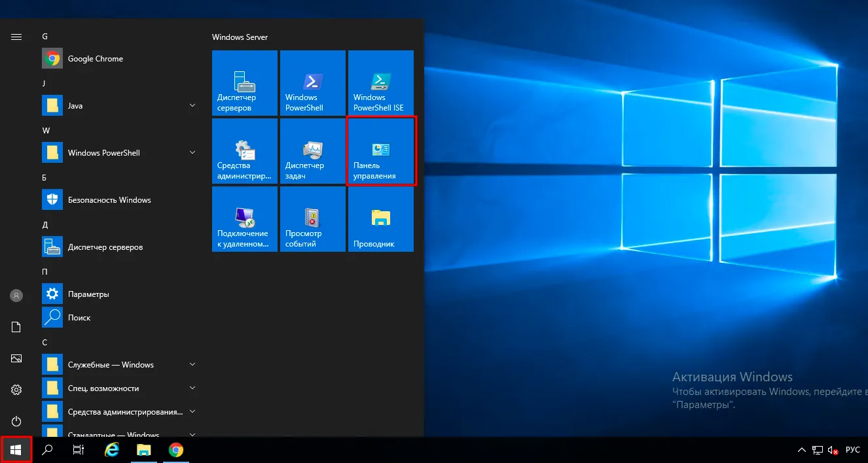This screenshot has height=463, width=868.
Task: Click the taskbar search magnifier icon
Action: pos(47,450)
